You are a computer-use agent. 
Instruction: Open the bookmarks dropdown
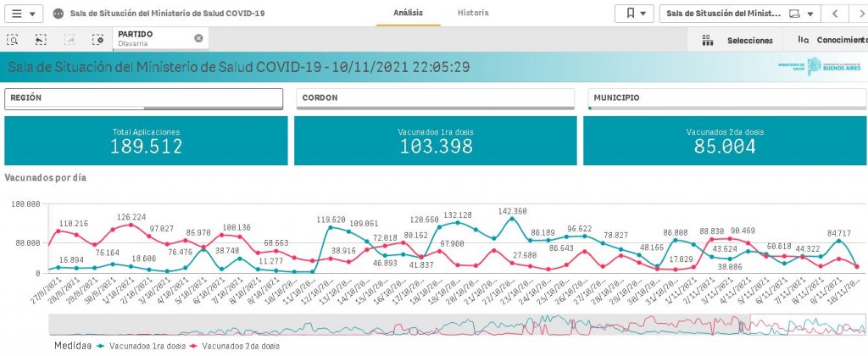click(x=634, y=14)
